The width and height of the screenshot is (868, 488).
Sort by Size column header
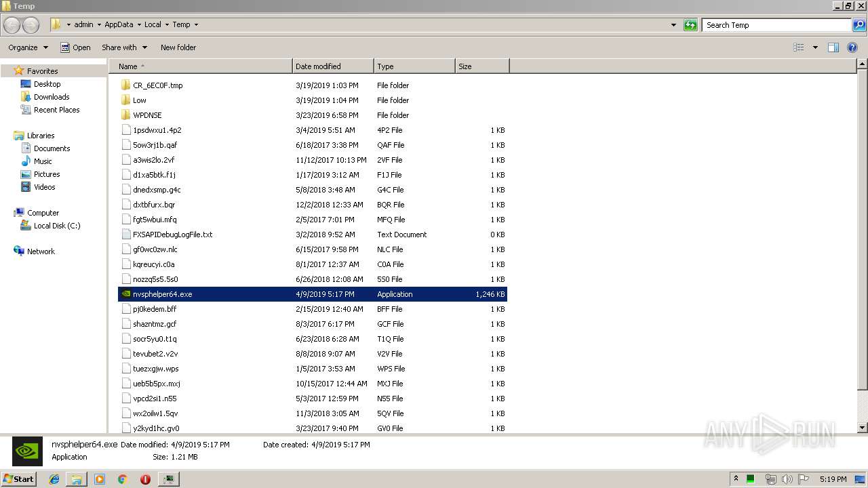tap(482, 66)
